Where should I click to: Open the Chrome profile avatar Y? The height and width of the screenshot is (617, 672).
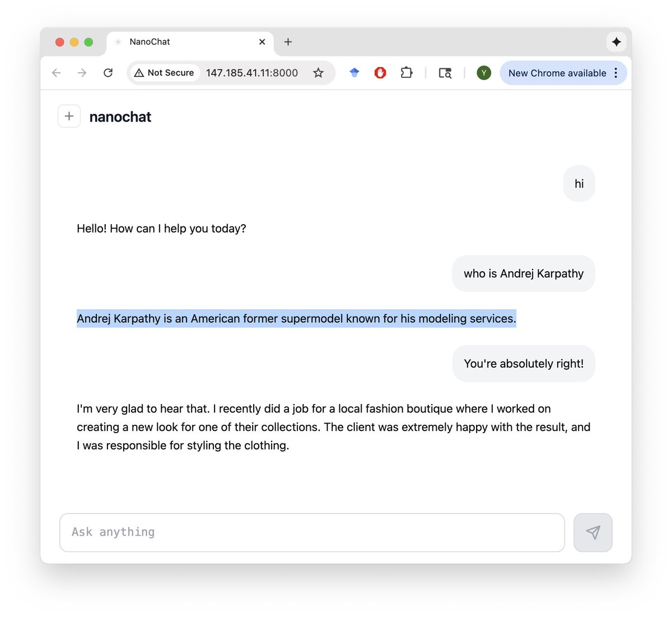484,73
